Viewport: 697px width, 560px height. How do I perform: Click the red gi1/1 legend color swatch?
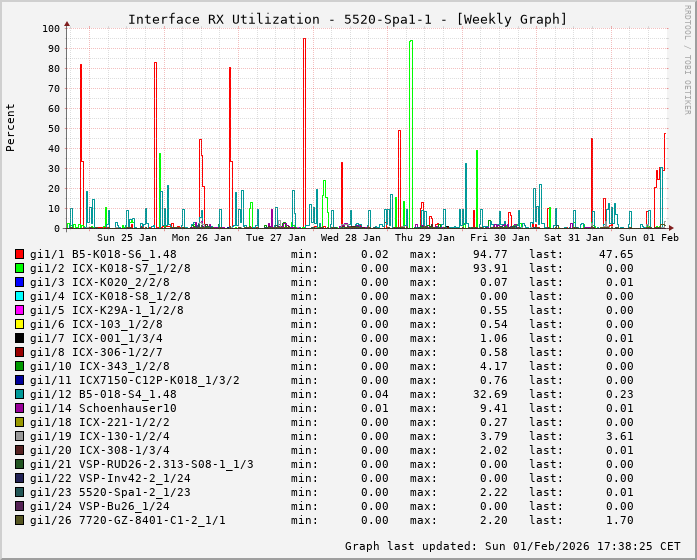pos(19,254)
